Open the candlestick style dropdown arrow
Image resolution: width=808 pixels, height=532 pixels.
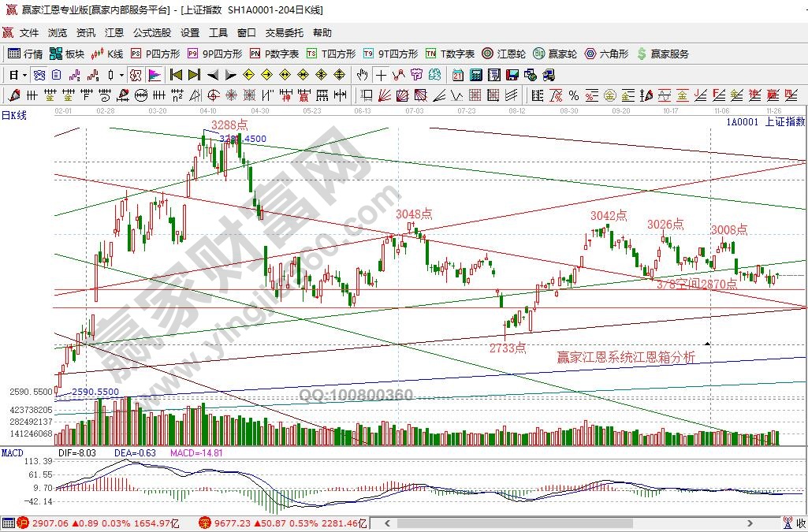(x=121, y=75)
